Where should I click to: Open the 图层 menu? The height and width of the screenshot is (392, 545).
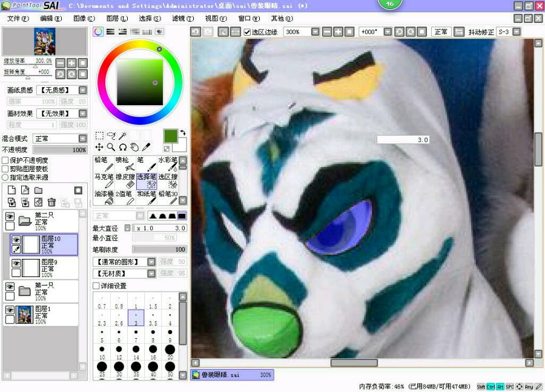116,18
